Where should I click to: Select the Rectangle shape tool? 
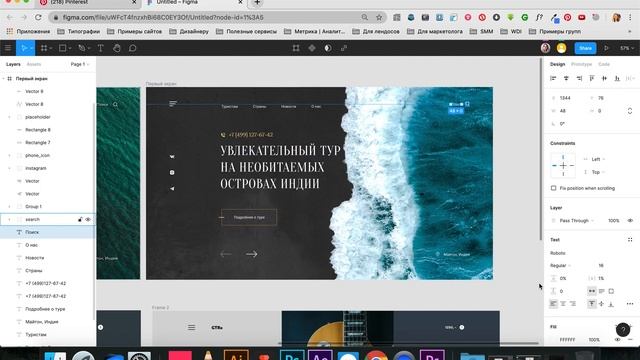pyautogui.click(x=62, y=48)
